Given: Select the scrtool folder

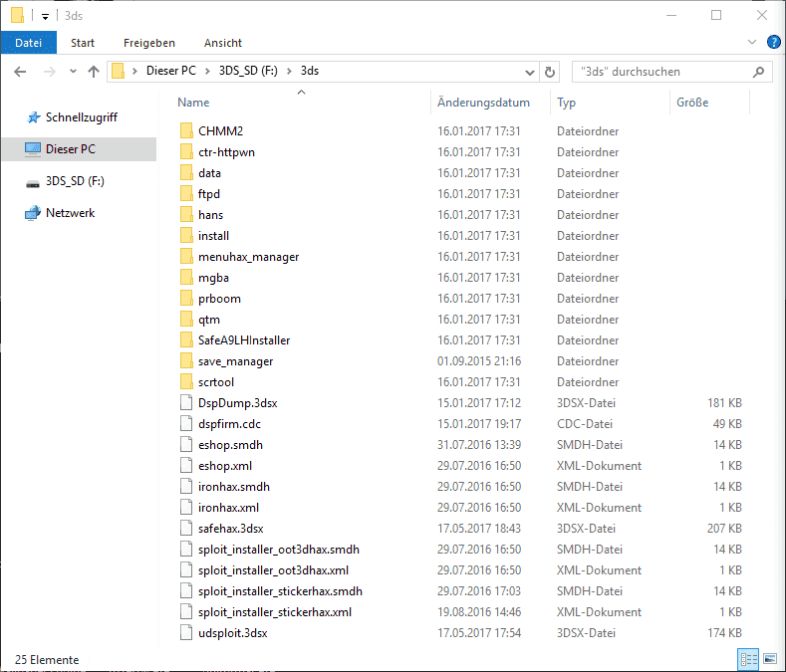Looking at the screenshot, I should tap(216, 382).
